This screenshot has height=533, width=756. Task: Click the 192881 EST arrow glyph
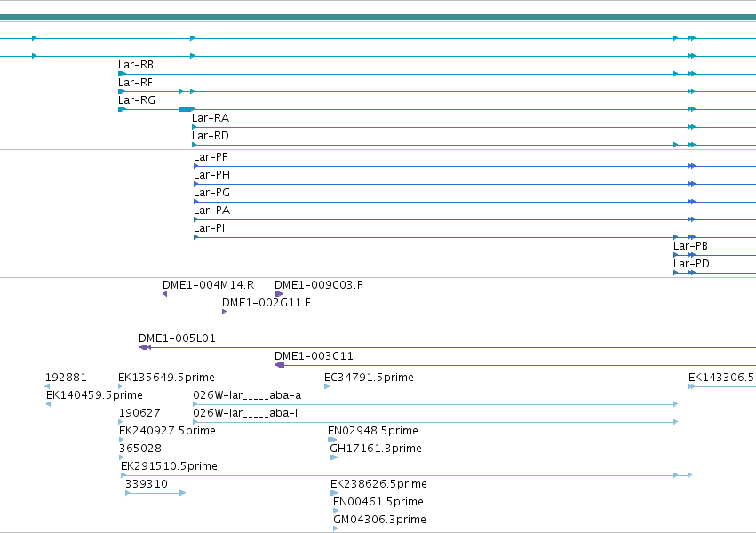(x=47, y=386)
